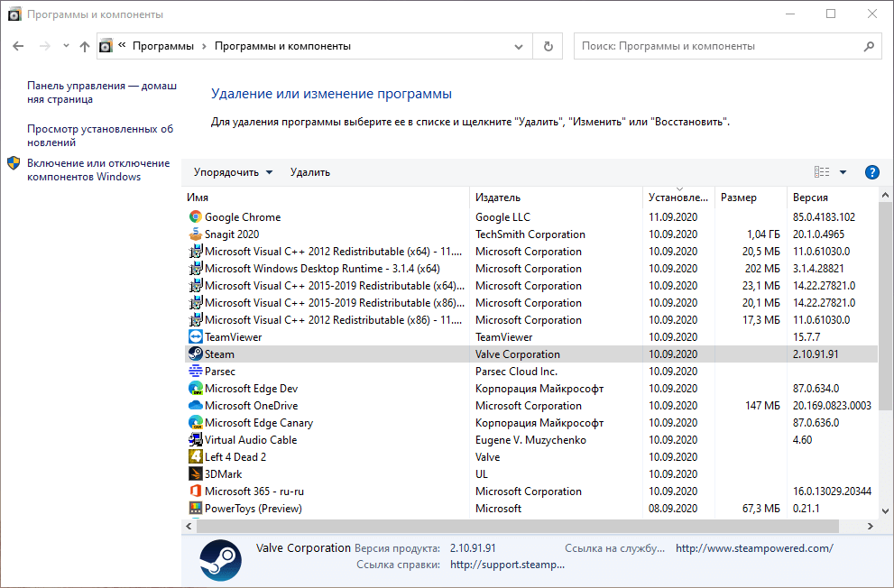
Task: Sort by the Размер column header
Action: (751, 198)
